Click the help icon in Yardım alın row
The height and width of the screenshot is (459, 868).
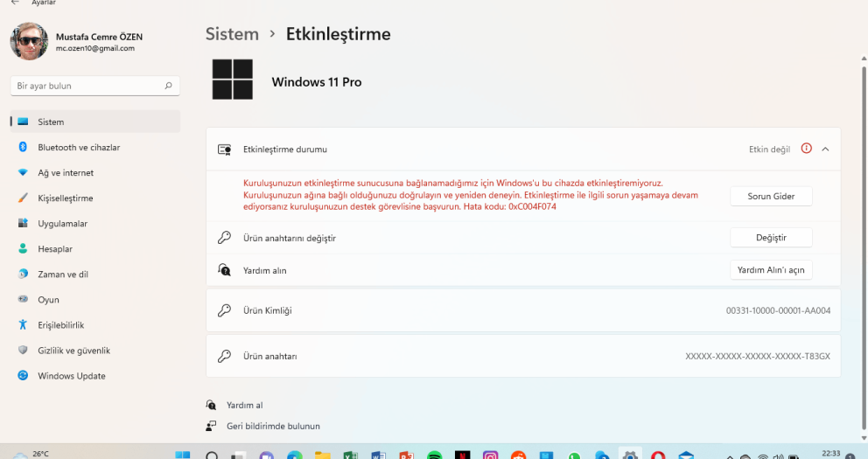(x=224, y=270)
